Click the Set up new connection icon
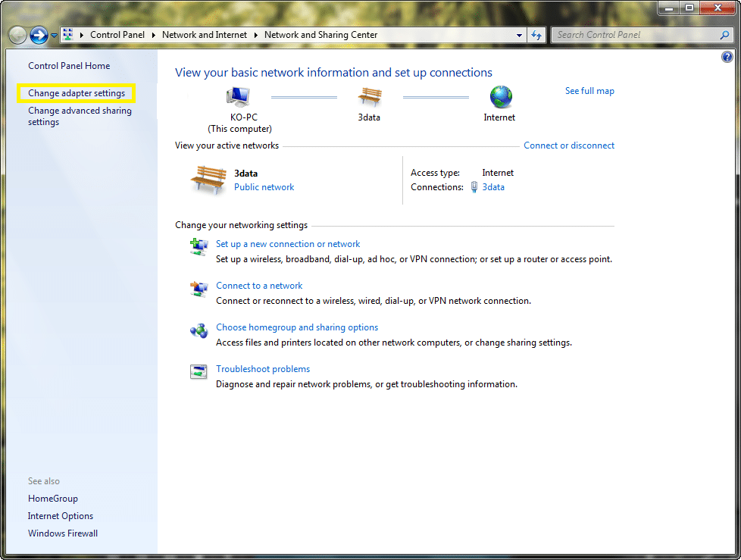741x560 pixels. point(199,246)
